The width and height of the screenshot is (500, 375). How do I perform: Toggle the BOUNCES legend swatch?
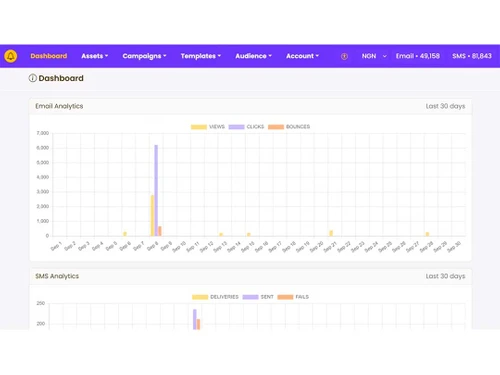(276, 127)
